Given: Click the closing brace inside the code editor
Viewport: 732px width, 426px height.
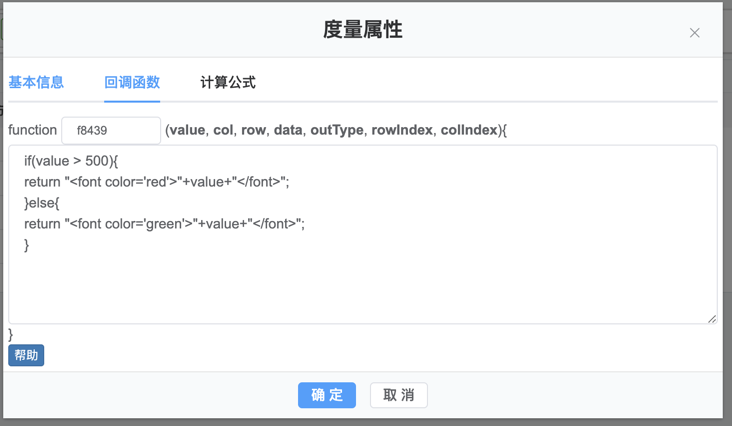Looking at the screenshot, I should [x=27, y=245].
